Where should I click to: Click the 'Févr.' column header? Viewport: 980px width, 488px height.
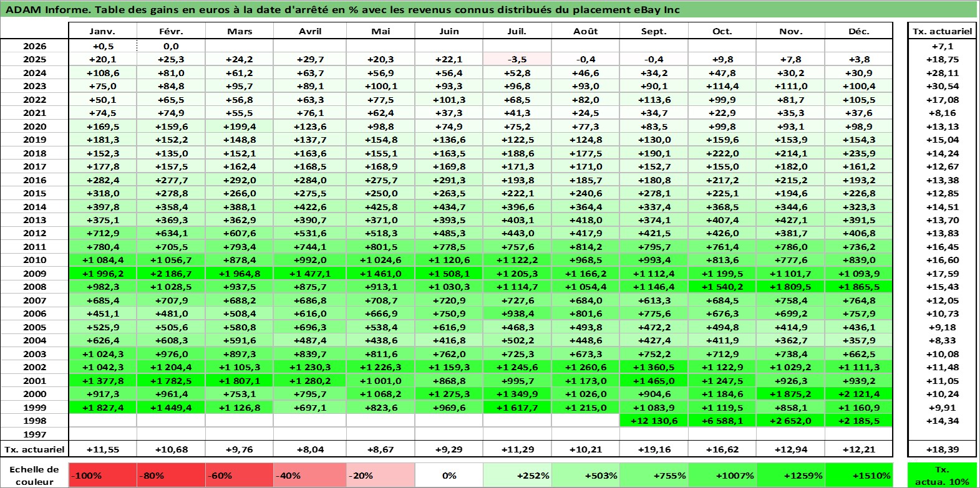[x=171, y=31]
